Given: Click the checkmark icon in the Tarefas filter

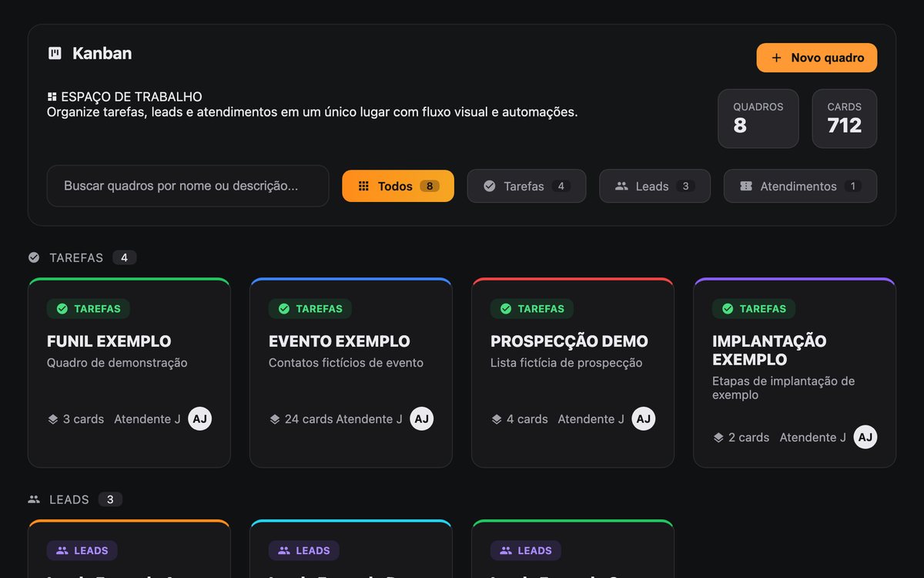Looking at the screenshot, I should coord(489,186).
